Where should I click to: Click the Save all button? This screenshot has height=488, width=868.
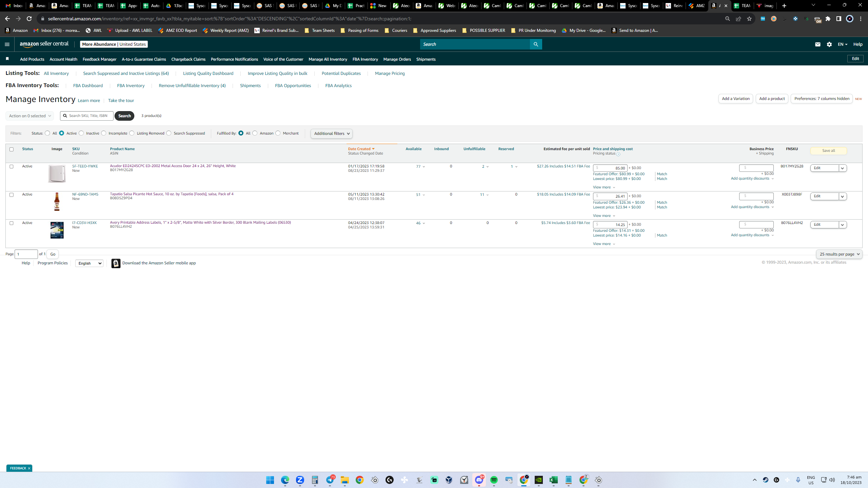pos(829,151)
